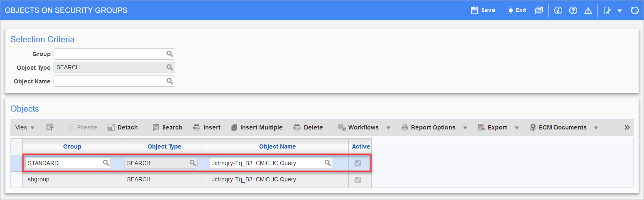
Task: Open Object Name lookup magnifier in Selection Criteria
Action: point(169,81)
